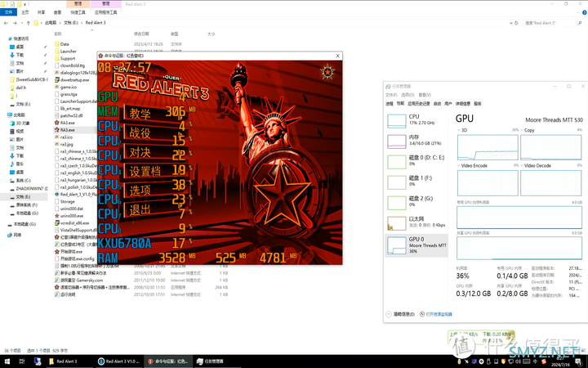Select the unins000.exe star icon
Image resolution: width=588 pixels, height=368 pixels.
click(57, 216)
